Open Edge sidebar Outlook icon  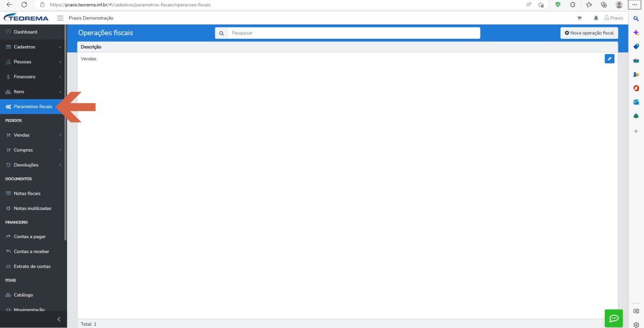click(636, 102)
